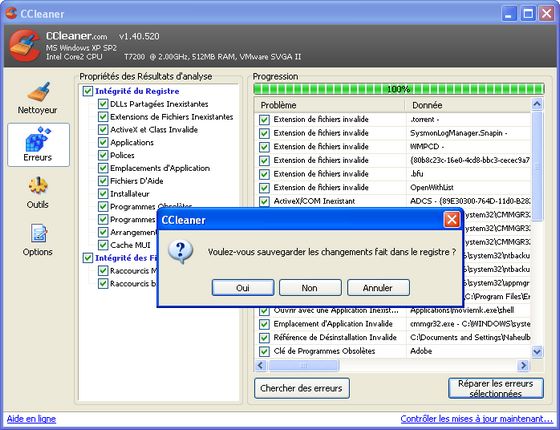Uncheck Référence de Désinstallation Invalide checkbox
The height and width of the screenshot is (430, 560).
[264, 338]
